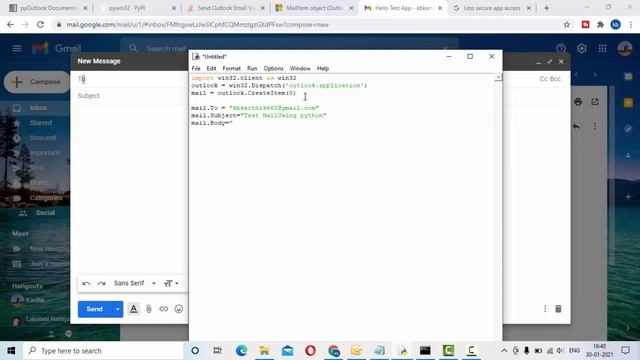Add Cc recipients link
The image size is (640, 360).
click(543, 79)
